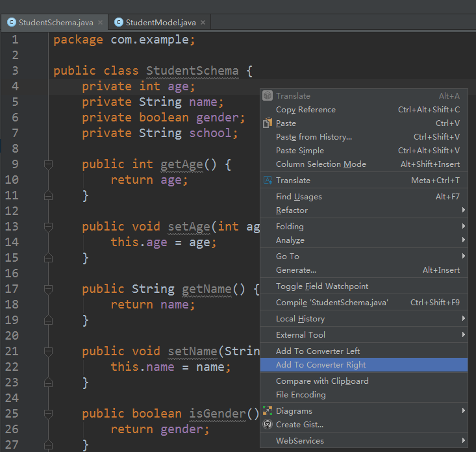Click the 'school' field on line 7

tap(210, 133)
